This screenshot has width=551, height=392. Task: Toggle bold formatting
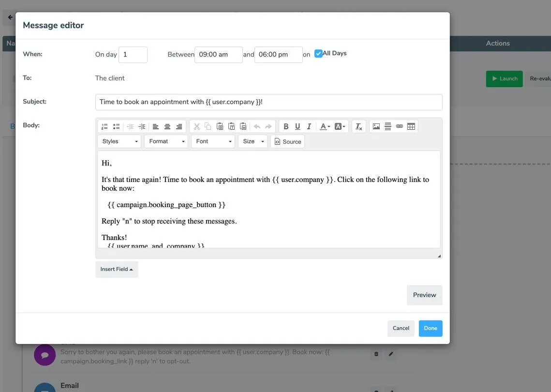285,126
